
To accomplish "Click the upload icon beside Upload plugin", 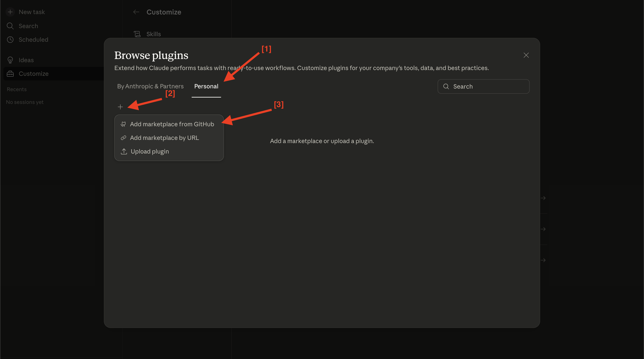I will [x=124, y=151].
